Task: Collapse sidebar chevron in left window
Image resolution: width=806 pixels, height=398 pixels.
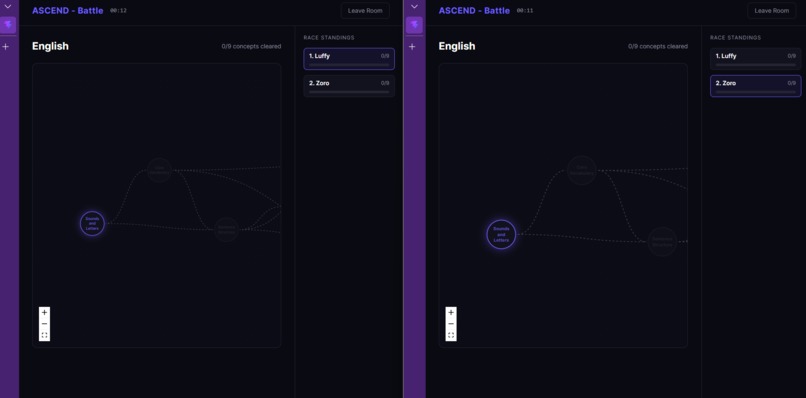Action: (x=8, y=7)
